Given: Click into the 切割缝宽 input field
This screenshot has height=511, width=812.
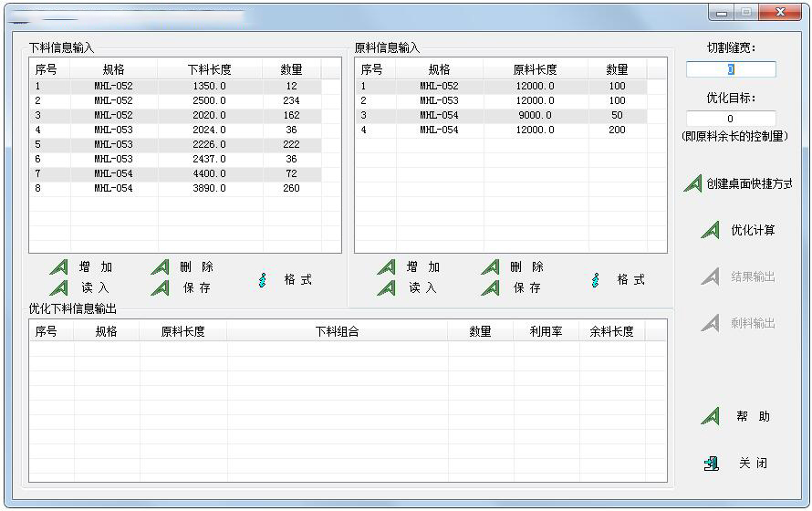Looking at the screenshot, I should pos(731,69).
